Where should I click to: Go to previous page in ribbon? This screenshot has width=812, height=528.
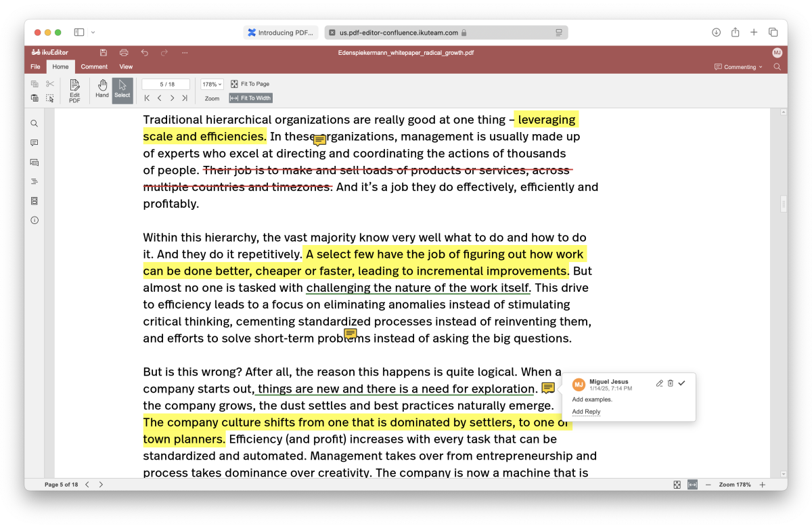[159, 98]
